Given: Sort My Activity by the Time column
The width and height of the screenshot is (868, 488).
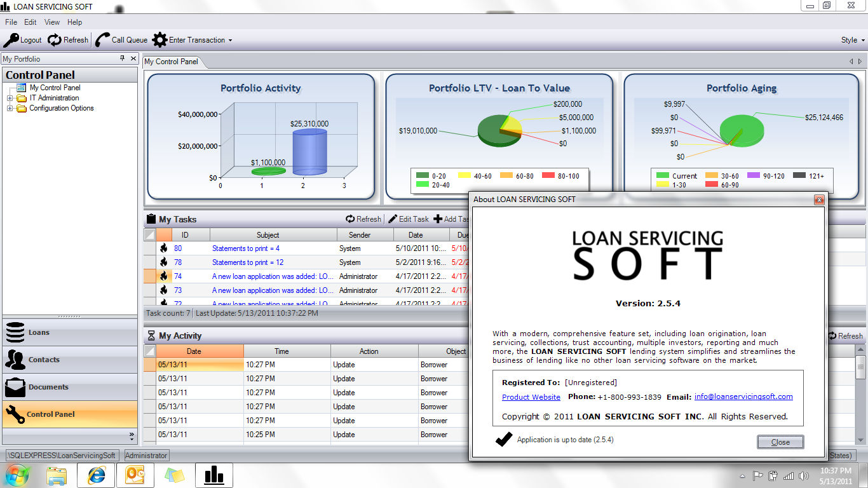Looking at the screenshot, I should point(287,351).
